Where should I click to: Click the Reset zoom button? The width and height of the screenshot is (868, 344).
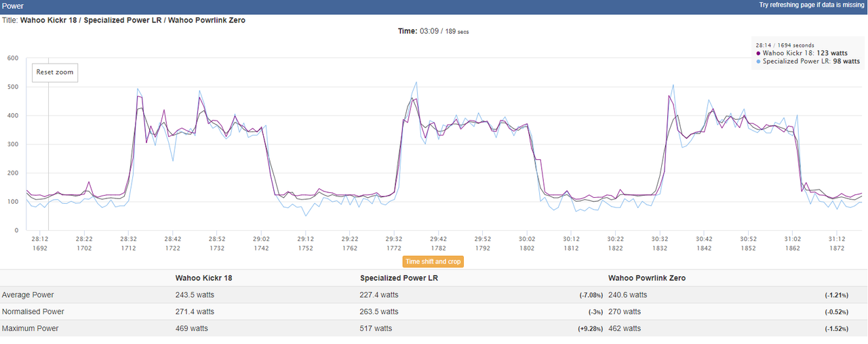click(55, 72)
